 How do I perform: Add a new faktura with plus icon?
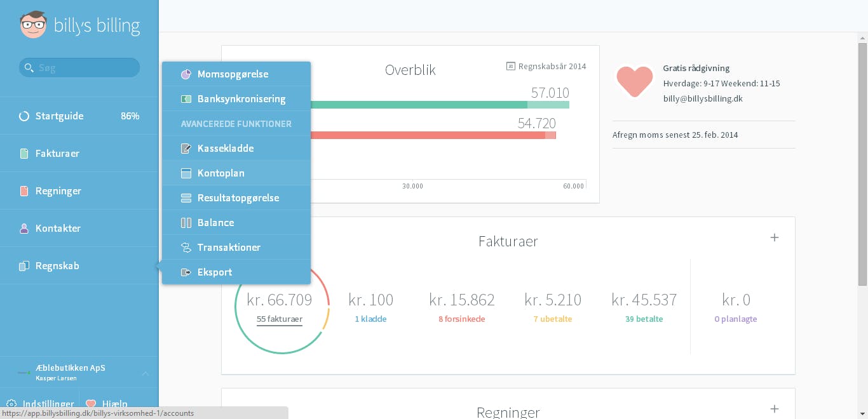point(774,237)
